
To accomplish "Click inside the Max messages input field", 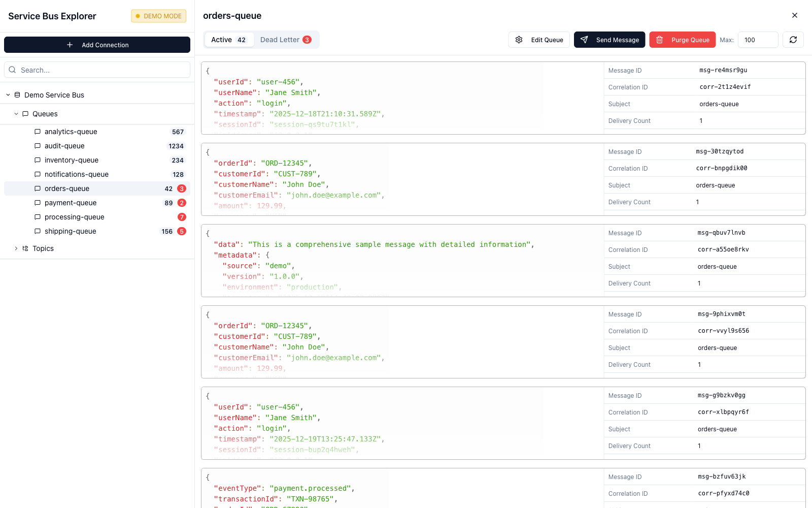I will click(x=758, y=40).
